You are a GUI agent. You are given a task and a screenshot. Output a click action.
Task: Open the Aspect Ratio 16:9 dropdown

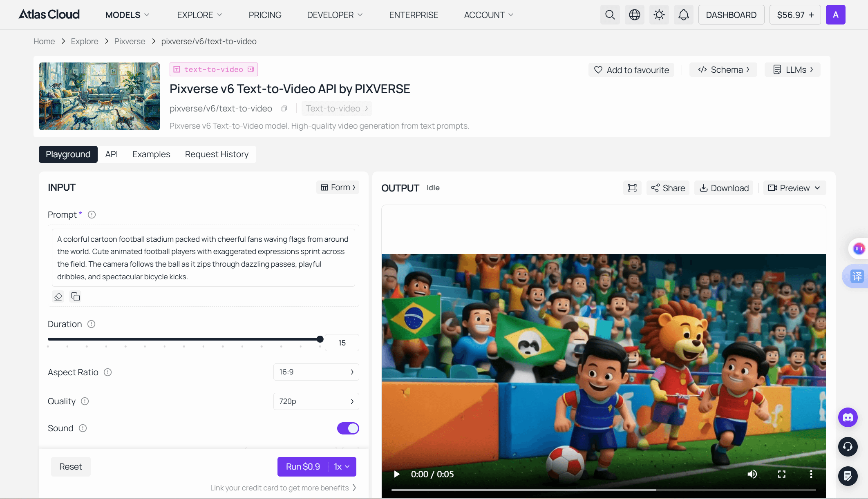pyautogui.click(x=316, y=372)
